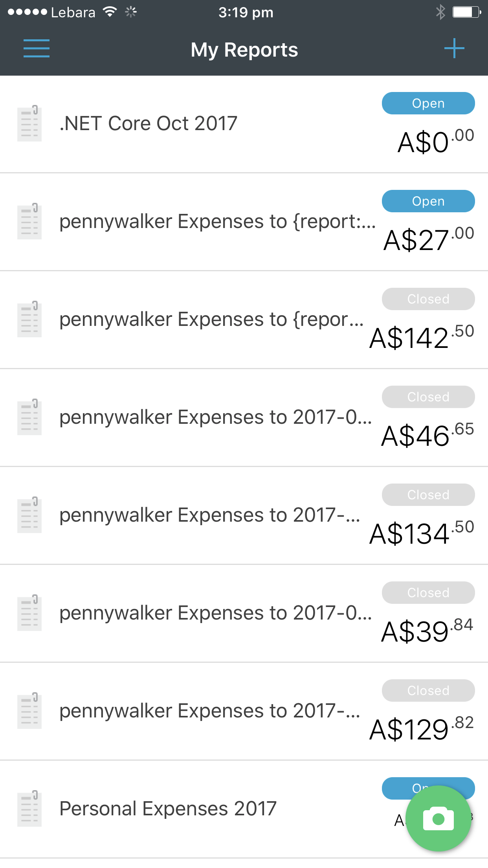The width and height of the screenshot is (488, 868).
Task: Open the report totaling A$129.82
Action: [x=210, y=711]
